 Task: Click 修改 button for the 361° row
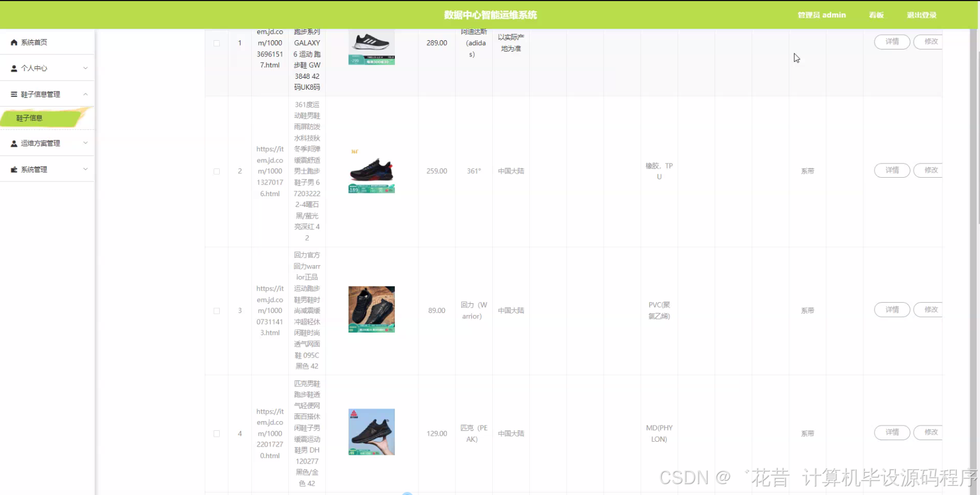(x=929, y=171)
